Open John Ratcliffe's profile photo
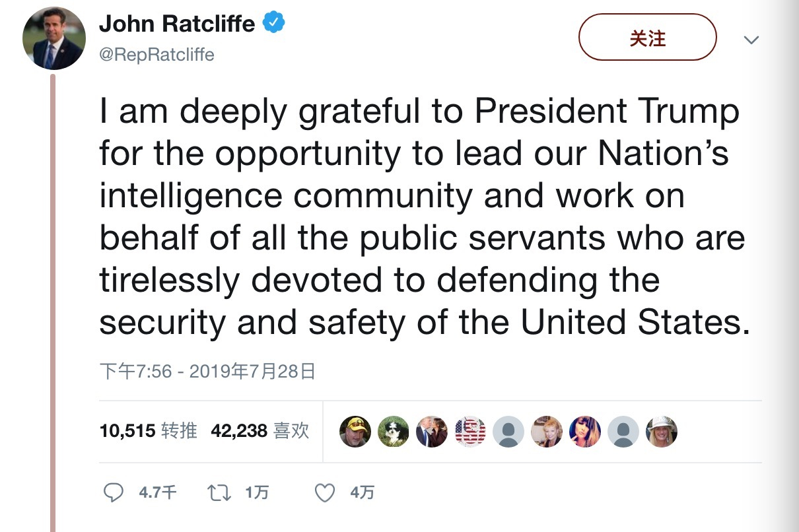Screen dimensions: 799x532 coord(54,38)
